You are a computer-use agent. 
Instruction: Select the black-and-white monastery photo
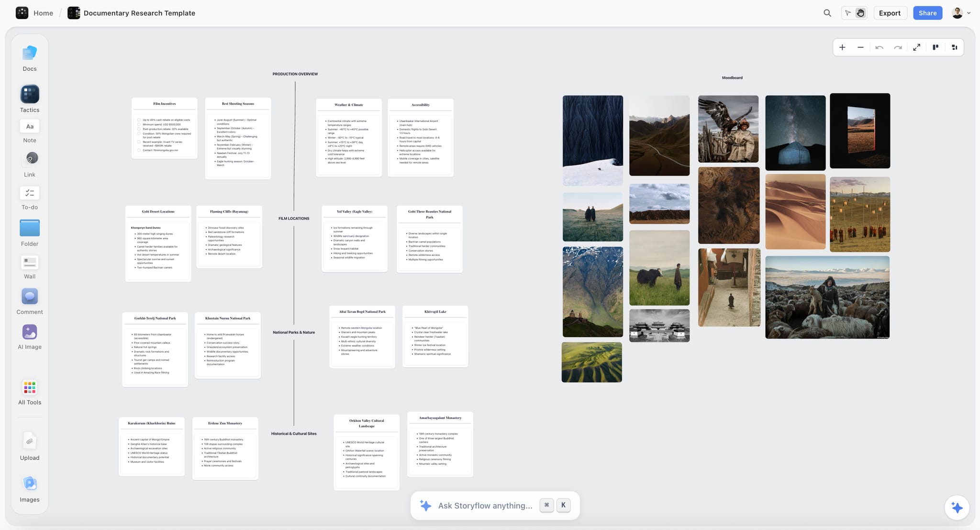click(x=659, y=326)
